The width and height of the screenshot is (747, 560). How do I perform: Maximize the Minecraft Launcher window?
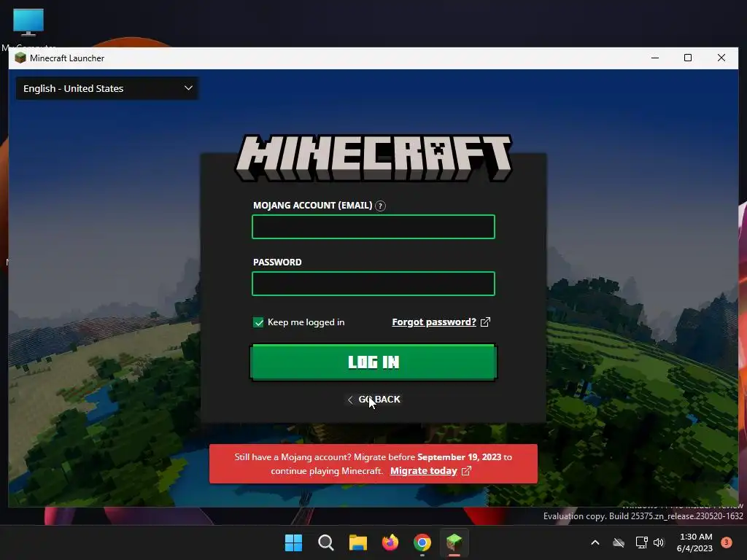pos(688,58)
